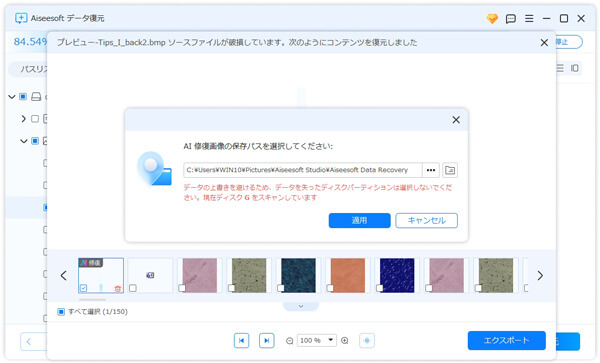Click the back arrow button in main window
This screenshot has height=363, width=600.
29,342
